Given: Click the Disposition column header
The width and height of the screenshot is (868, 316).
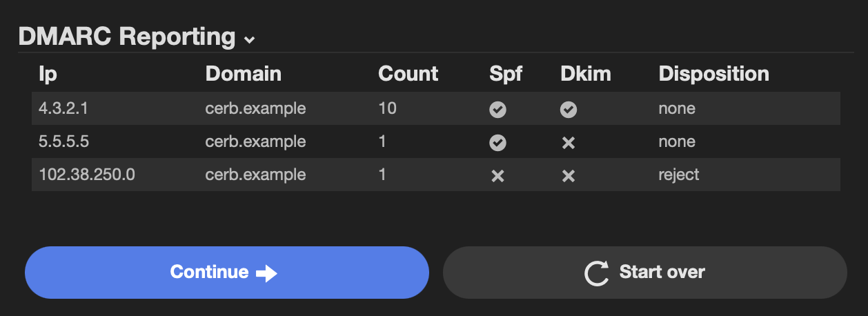Looking at the screenshot, I should click(x=714, y=74).
